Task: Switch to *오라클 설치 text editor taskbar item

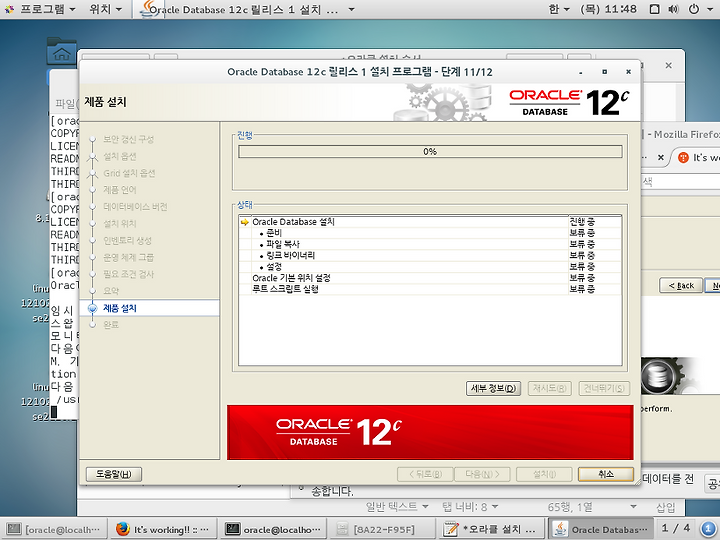Action: (491, 529)
